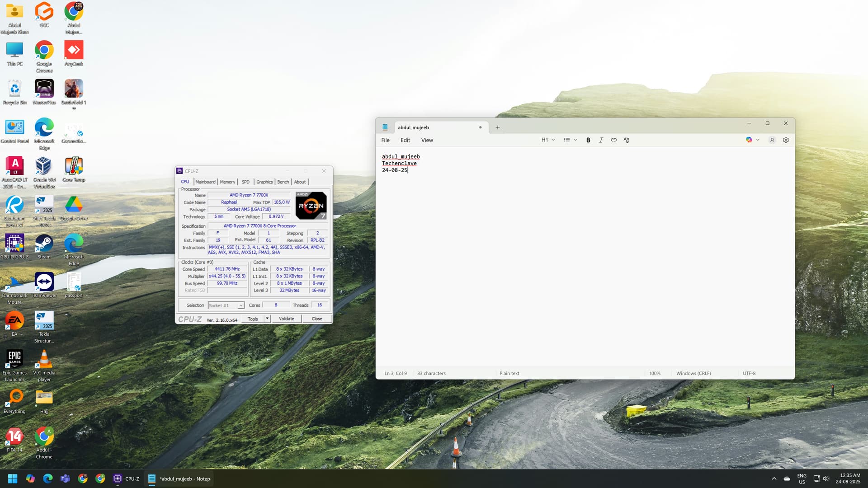Click the Close button in CPU-Z
This screenshot has width=868, height=488.
(317, 319)
